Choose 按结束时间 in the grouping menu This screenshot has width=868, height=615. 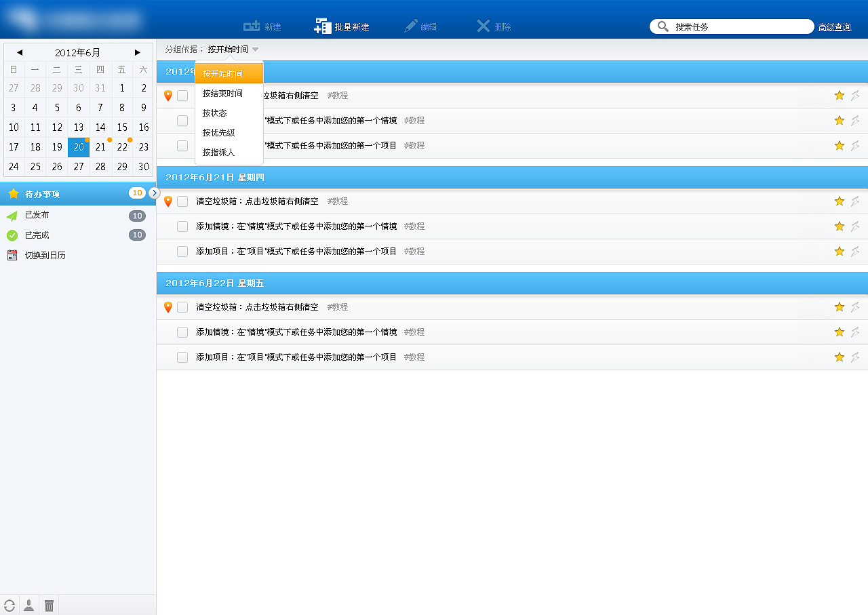(x=229, y=93)
